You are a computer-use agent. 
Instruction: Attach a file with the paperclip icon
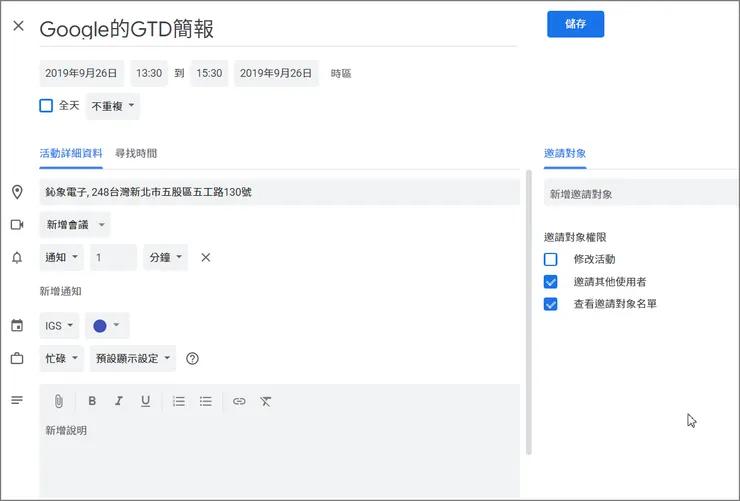[59, 401]
